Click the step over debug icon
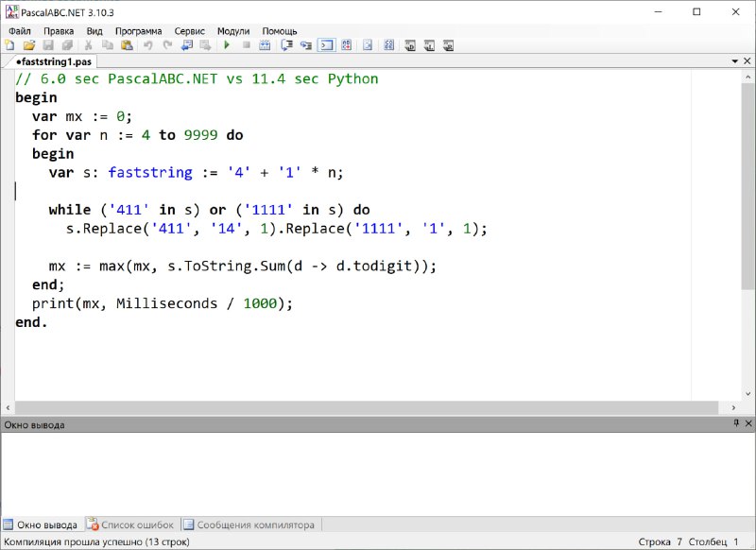The height and width of the screenshot is (550, 756). pyautogui.click(x=287, y=45)
